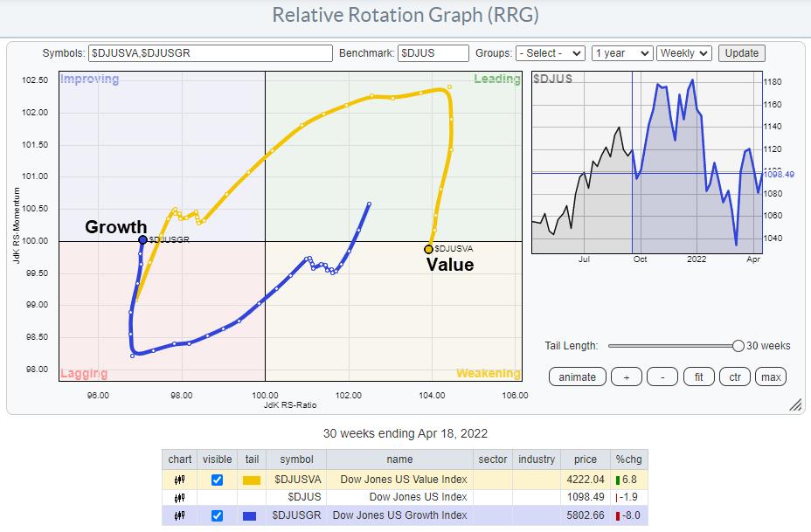
Task: Click the minus tail length button
Action: click(x=662, y=377)
